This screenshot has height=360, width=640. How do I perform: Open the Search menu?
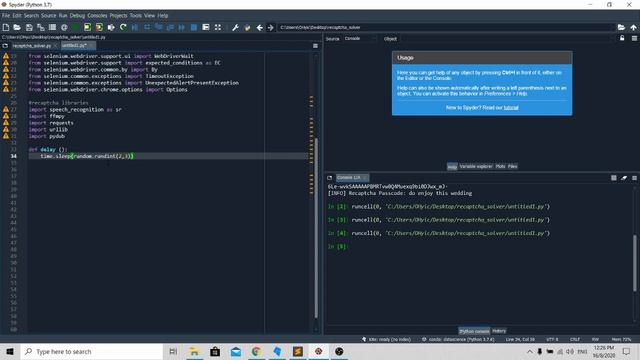(x=31, y=16)
